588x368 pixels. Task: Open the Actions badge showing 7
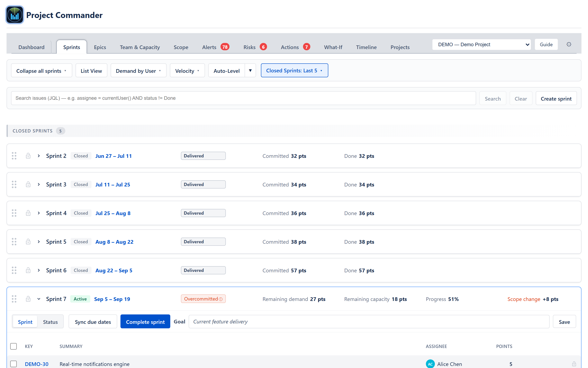click(x=306, y=47)
